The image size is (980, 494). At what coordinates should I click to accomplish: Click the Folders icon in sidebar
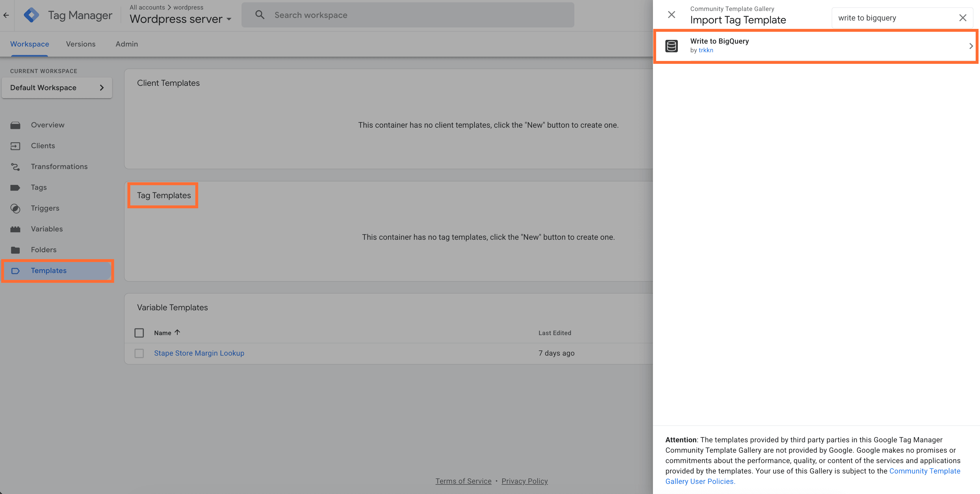click(x=16, y=250)
